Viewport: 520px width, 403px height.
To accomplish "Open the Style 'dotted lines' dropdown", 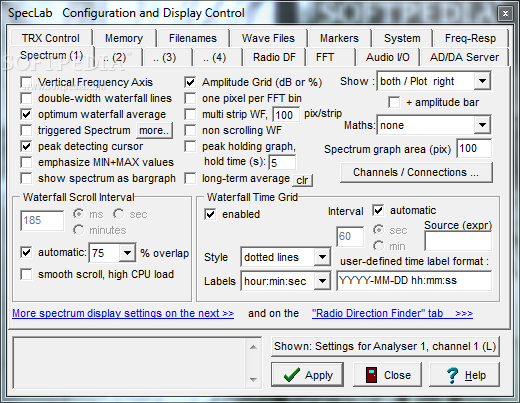I will coord(322,257).
